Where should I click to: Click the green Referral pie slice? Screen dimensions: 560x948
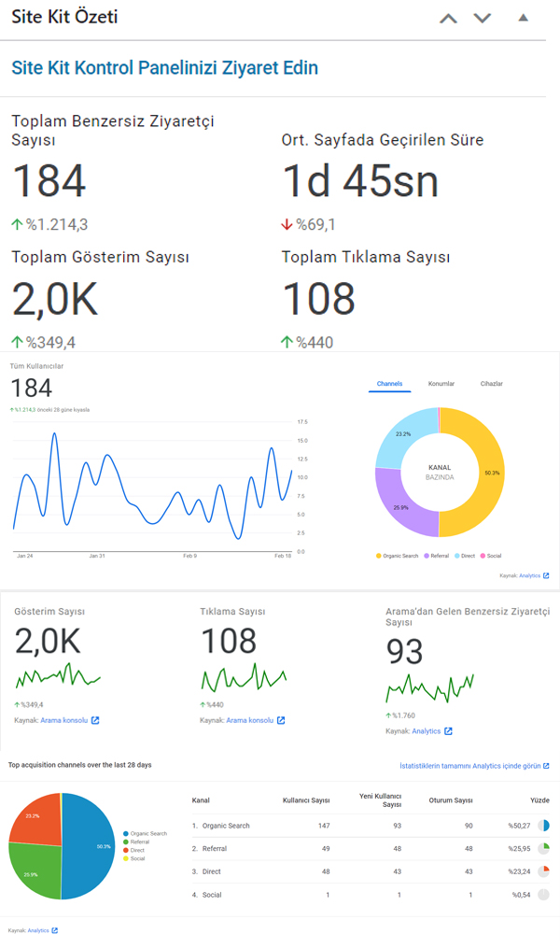click(37, 870)
